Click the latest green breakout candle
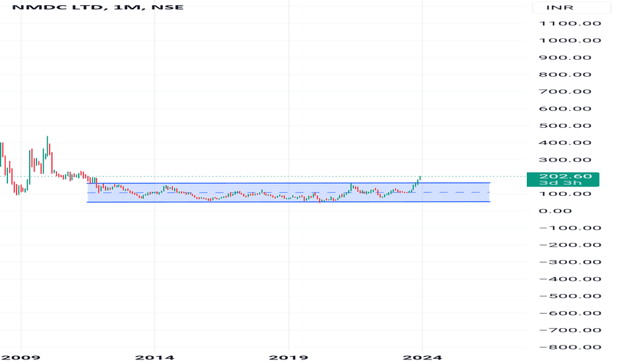The height and width of the screenshot is (364, 617). pos(420,179)
